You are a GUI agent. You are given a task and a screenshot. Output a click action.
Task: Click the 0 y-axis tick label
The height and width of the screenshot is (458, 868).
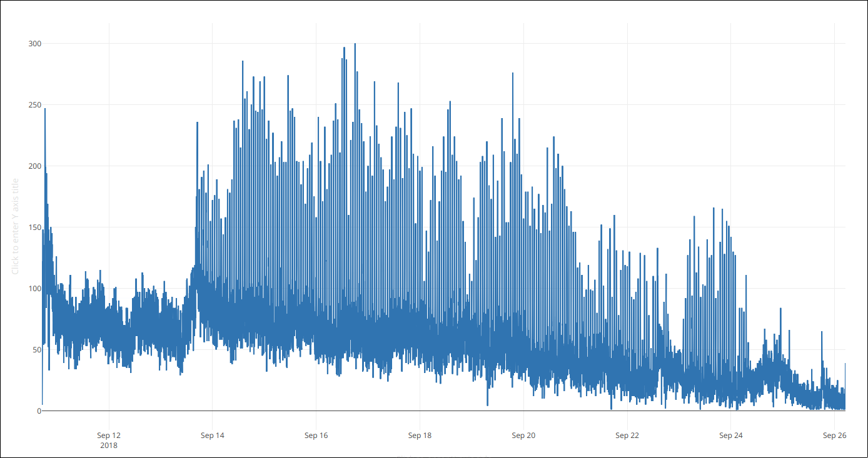[x=39, y=411]
